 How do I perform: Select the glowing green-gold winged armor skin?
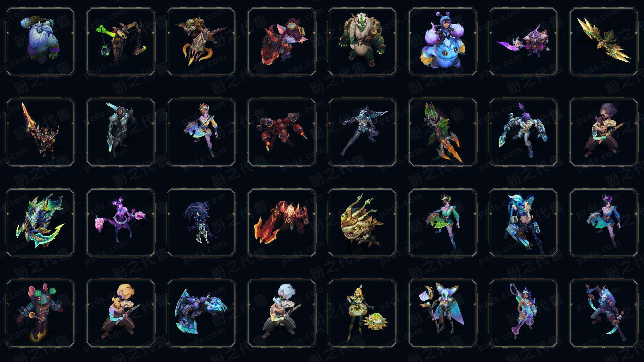coord(40,223)
